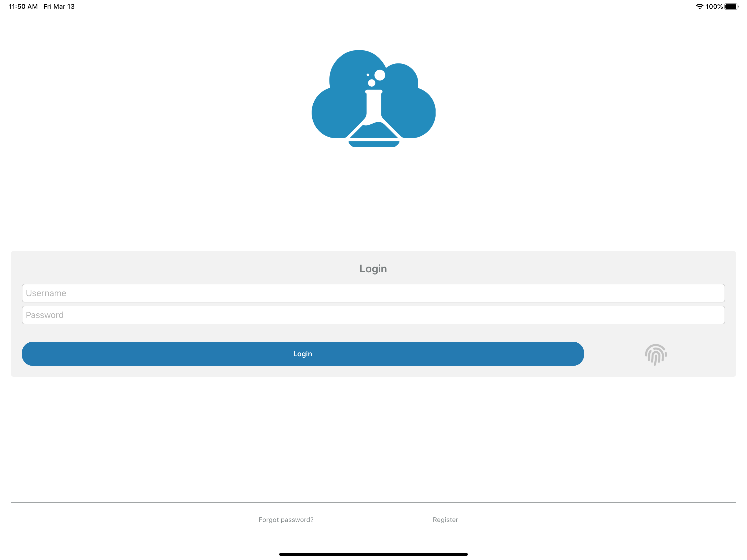
Task: Click the Login heading text
Action: coord(373,269)
